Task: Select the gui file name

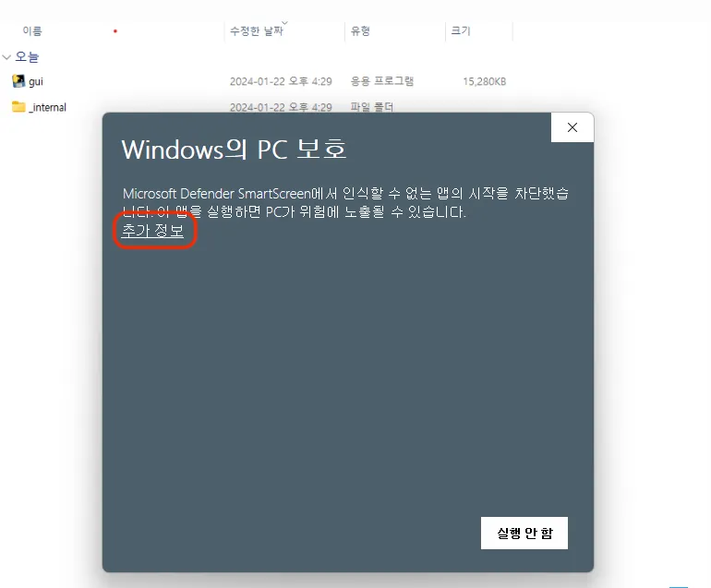Action: [x=36, y=81]
